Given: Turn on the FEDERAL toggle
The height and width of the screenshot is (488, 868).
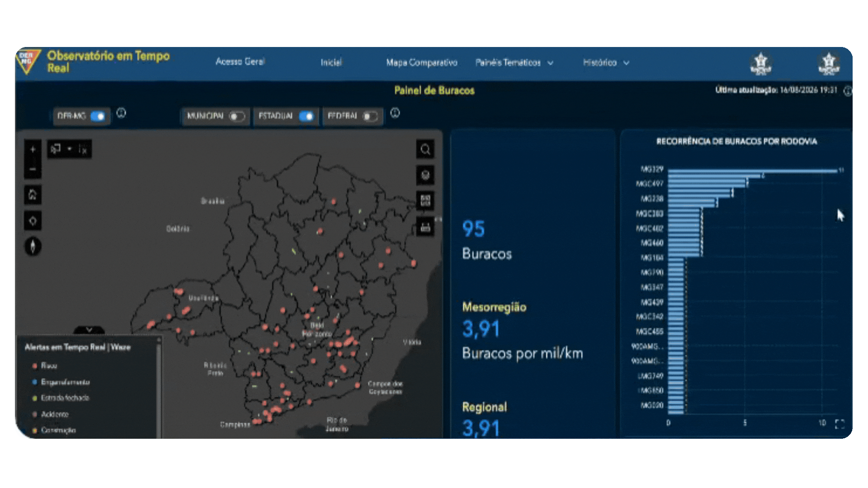Looking at the screenshot, I should click(x=370, y=117).
